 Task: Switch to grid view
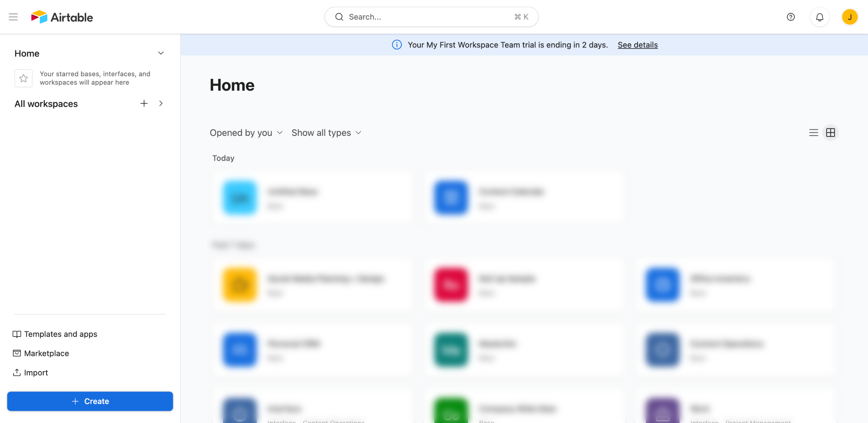click(x=830, y=133)
